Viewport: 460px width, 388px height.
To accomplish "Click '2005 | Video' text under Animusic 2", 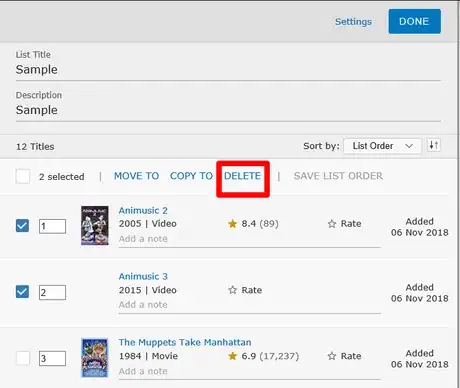I will 148,224.
